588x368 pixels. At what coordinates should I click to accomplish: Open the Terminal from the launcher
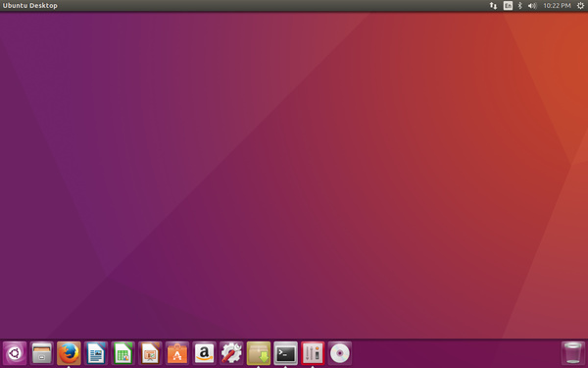286,353
